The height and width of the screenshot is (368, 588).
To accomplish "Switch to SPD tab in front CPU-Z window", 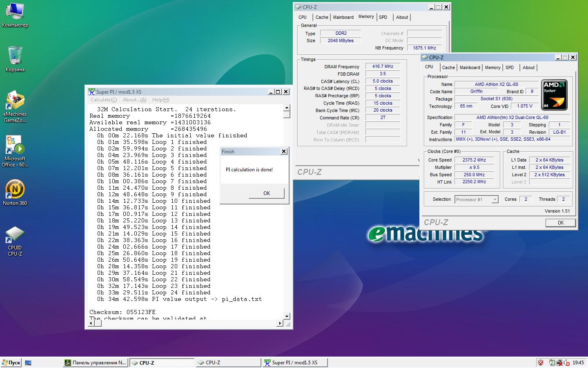I will [x=510, y=68].
